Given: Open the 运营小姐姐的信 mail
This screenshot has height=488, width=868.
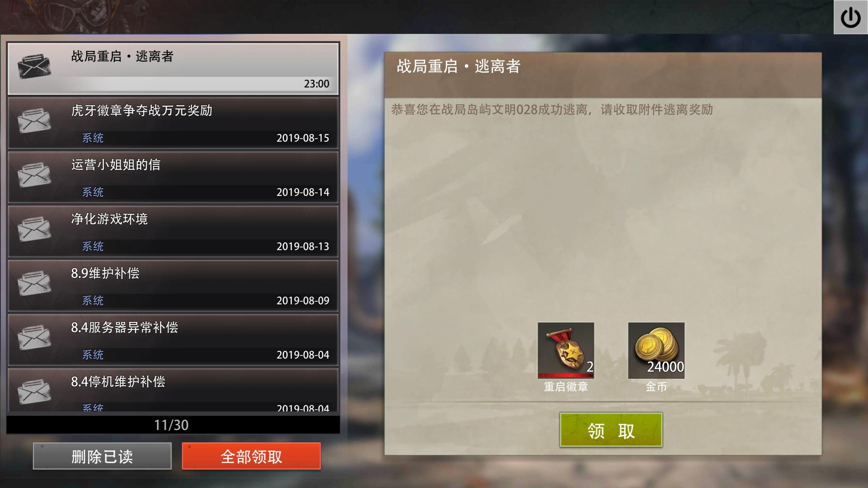Looking at the screenshot, I should click(x=173, y=177).
